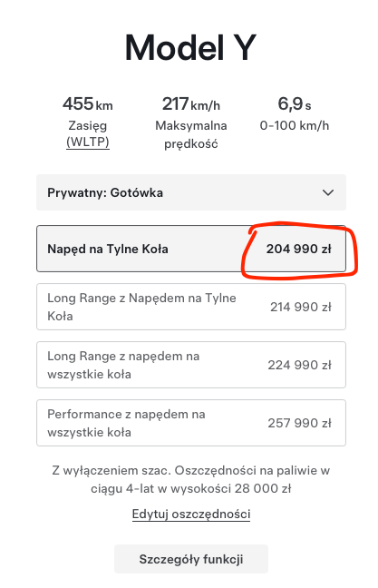The height and width of the screenshot is (588, 378).
Task: Click the 455 km range figure
Action: 88,103
